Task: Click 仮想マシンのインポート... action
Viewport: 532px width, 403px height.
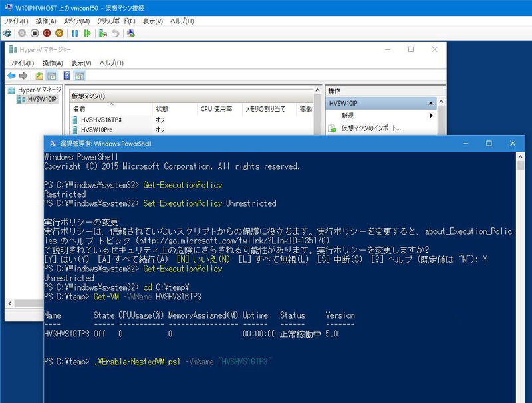Action: (371, 128)
